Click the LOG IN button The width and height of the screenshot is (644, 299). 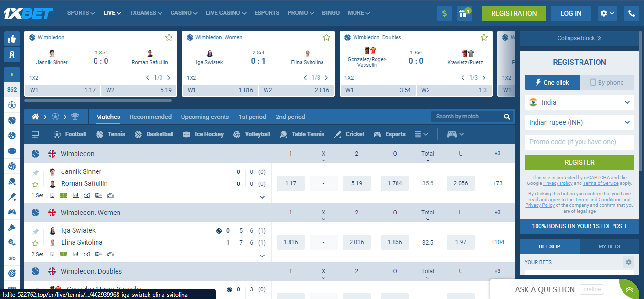click(x=571, y=13)
